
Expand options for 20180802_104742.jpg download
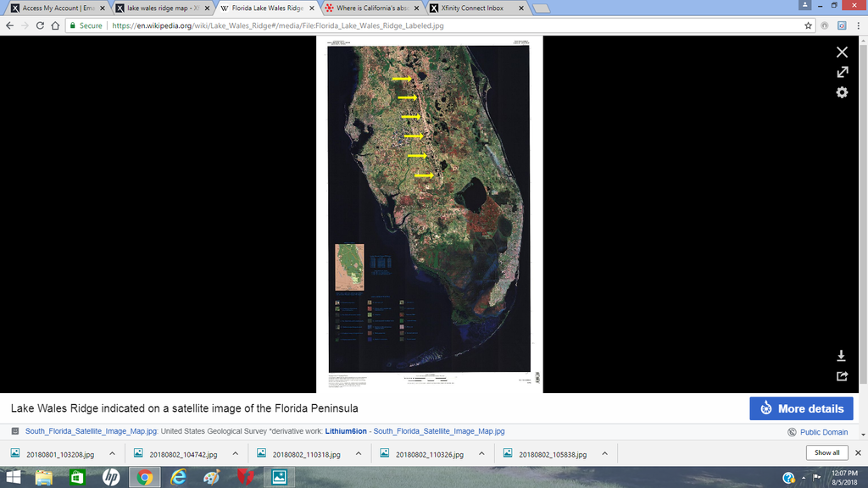pos(236,453)
